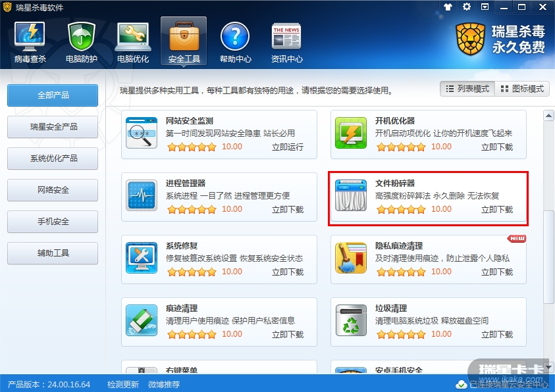Click the 垃圾清理 recycle bin icon
The image size is (555, 392).
click(351, 320)
